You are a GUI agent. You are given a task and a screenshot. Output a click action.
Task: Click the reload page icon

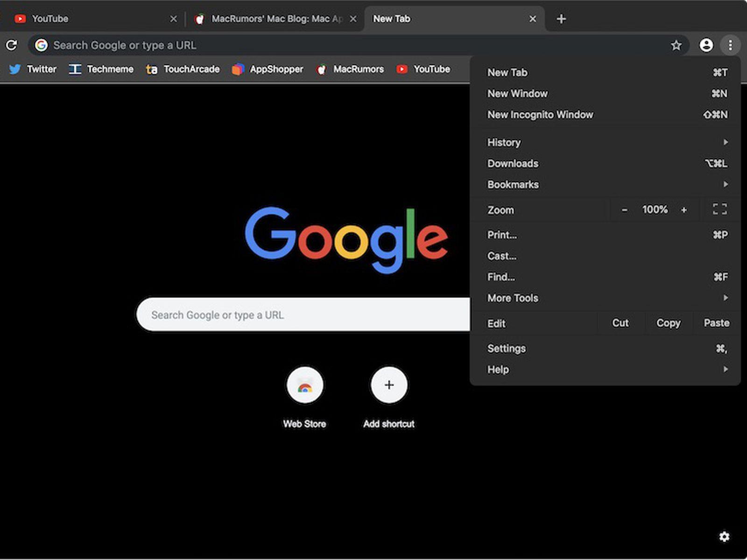(x=12, y=45)
